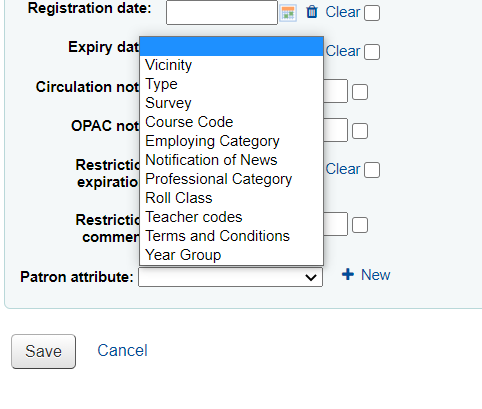The image size is (482, 409).
Task: Select the blank highlighted option
Action: click(231, 46)
